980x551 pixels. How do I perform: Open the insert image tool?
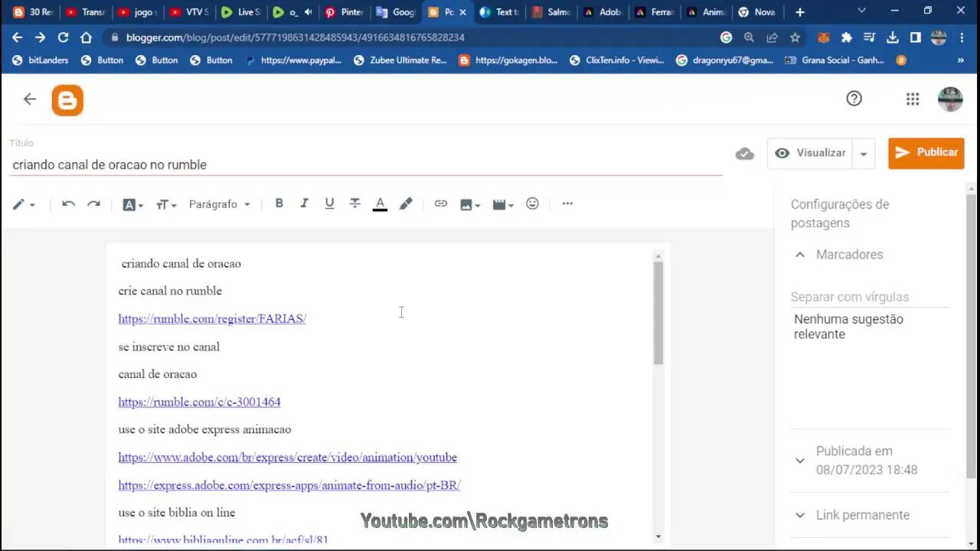pyautogui.click(x=469, y=204)
